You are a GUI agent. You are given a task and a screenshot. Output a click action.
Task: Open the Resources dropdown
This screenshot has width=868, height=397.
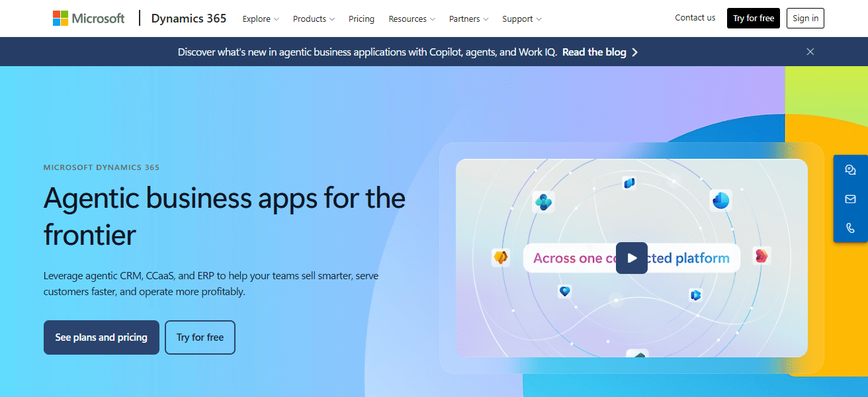(x=412, y=19)
